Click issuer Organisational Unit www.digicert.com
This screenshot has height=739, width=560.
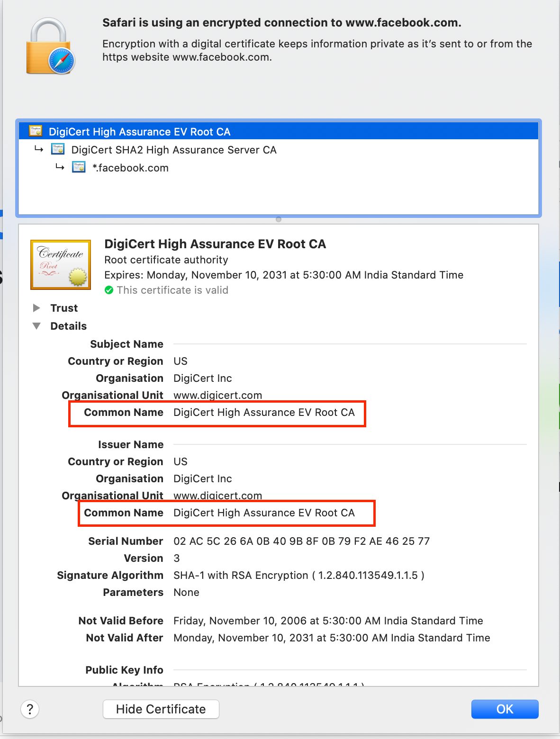point(218,496)
